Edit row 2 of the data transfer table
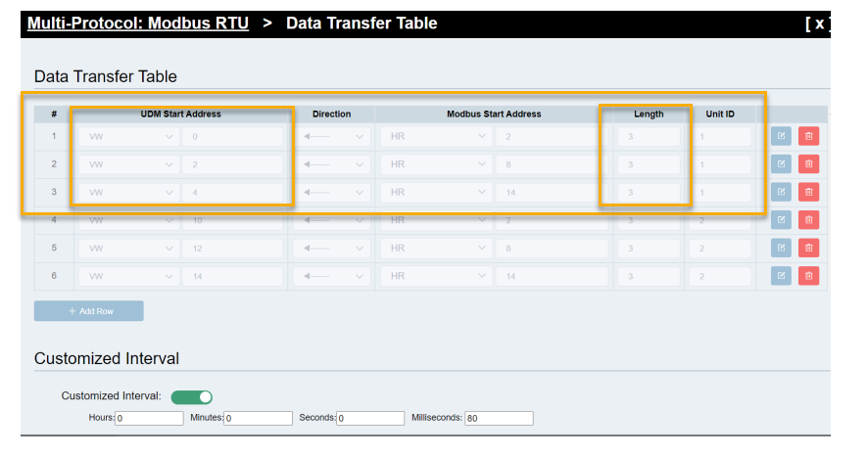The image size is (868, 458). pos(781,163)
